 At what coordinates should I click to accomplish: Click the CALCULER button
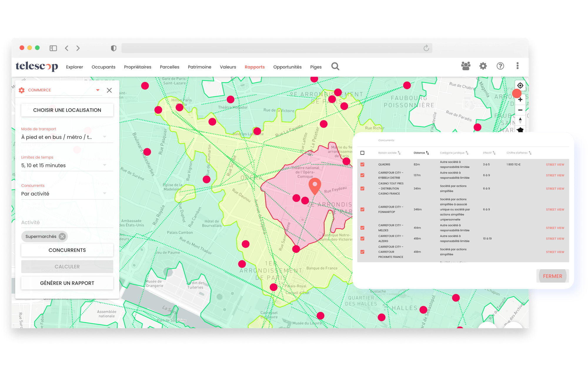[x=67, y=266]
